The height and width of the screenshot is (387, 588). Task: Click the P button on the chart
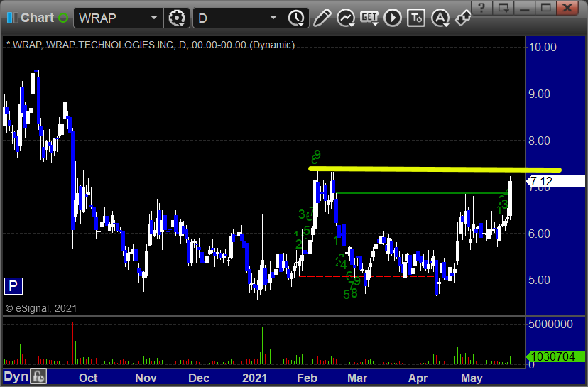[x=13, y=286]
